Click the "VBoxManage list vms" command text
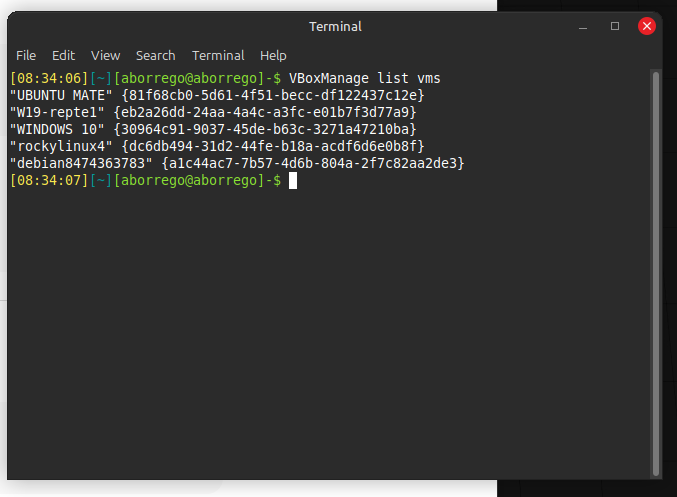The width and height of the screenshot is (677, 497). 364,78
